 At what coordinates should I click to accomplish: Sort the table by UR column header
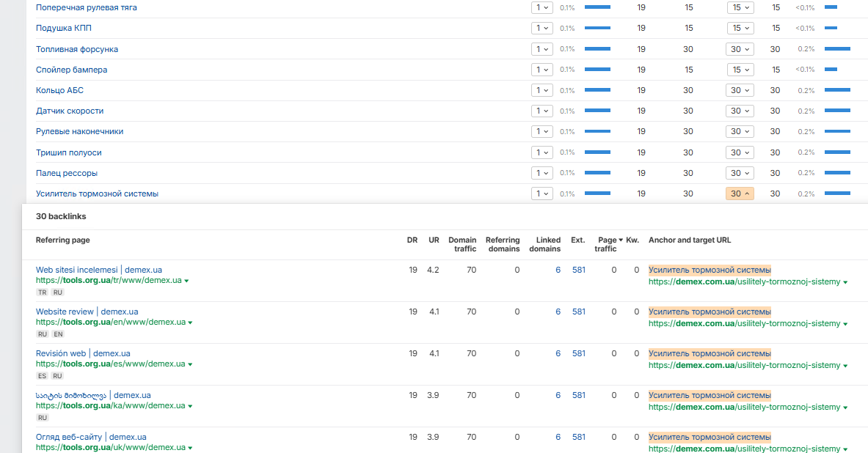(x=434, y=240)
